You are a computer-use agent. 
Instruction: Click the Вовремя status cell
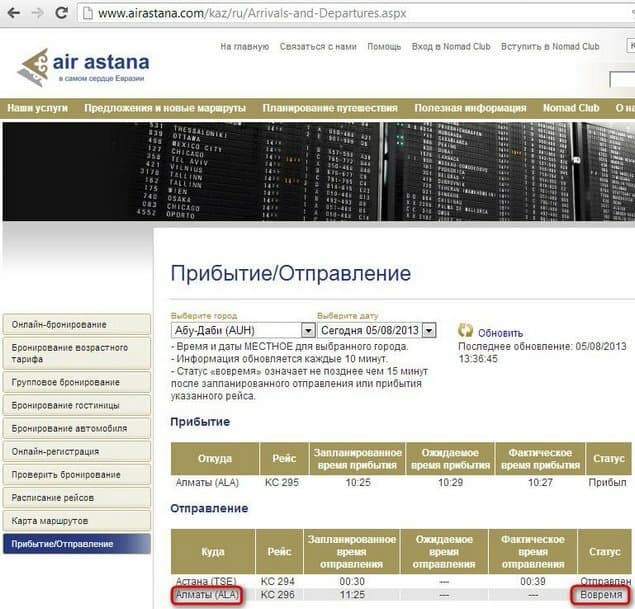coord(601,595)
